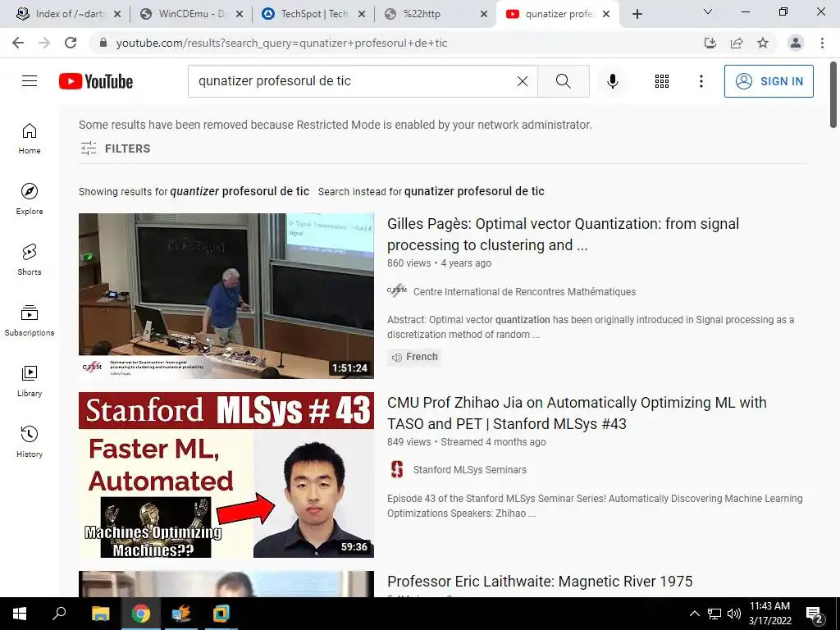Go back with browser back arrow
The width and height of the screenshot is (840, 630).
pos(18,43)
